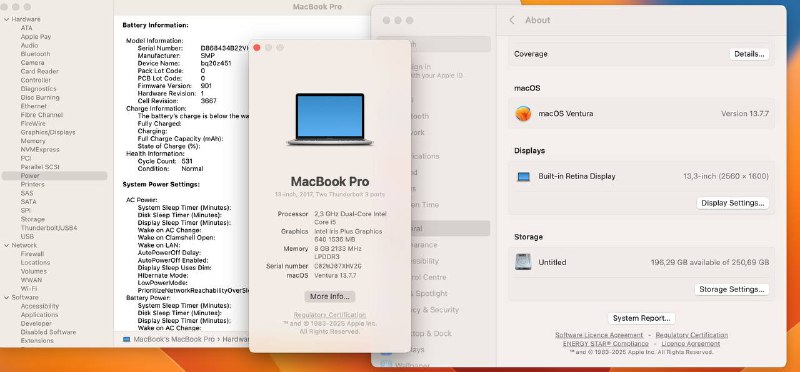Select Developer under Software
Viewport: 800px width, 372px height.
(x=36, y=324)
